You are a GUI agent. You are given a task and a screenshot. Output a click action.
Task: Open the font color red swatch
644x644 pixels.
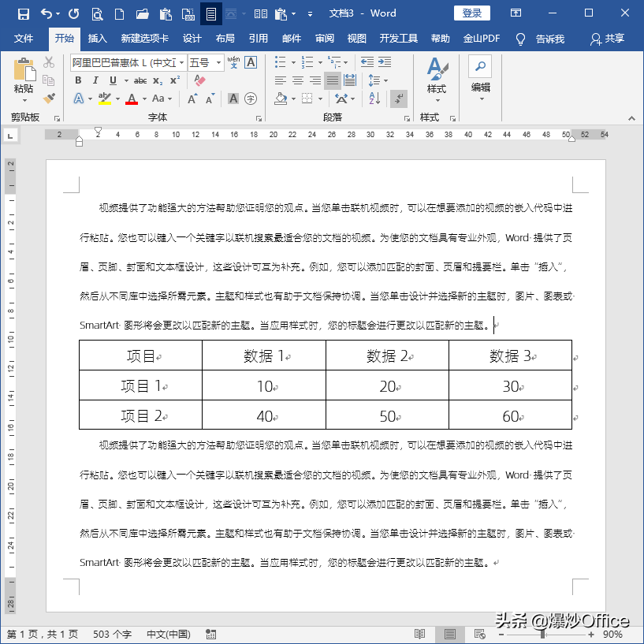coord(132,99)
